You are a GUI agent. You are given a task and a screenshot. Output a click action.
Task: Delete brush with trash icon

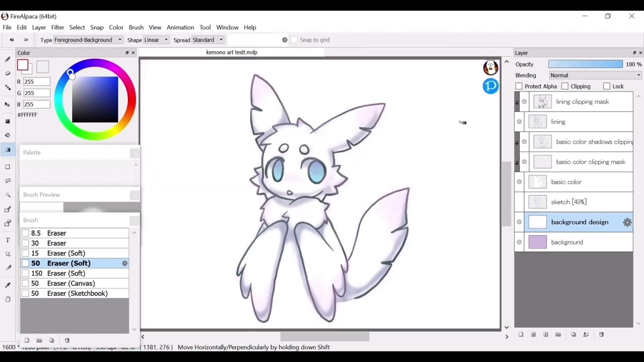(x=67, y=340)
